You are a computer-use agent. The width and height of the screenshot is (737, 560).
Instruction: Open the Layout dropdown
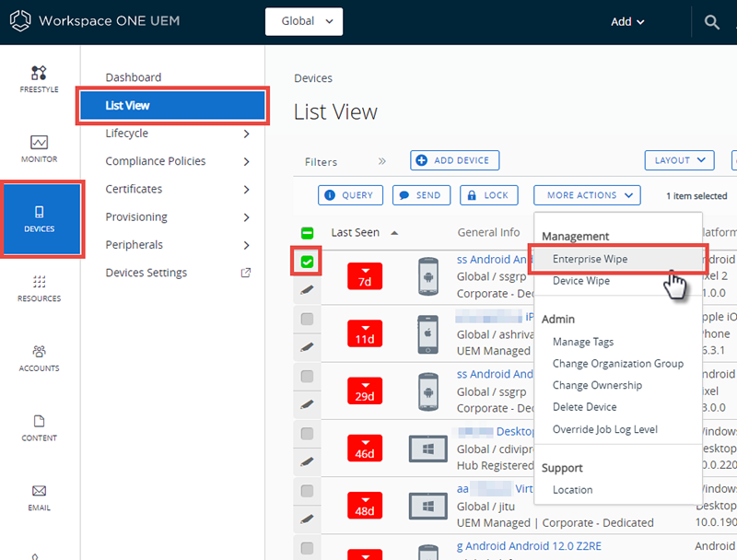[x=679, y=160]
